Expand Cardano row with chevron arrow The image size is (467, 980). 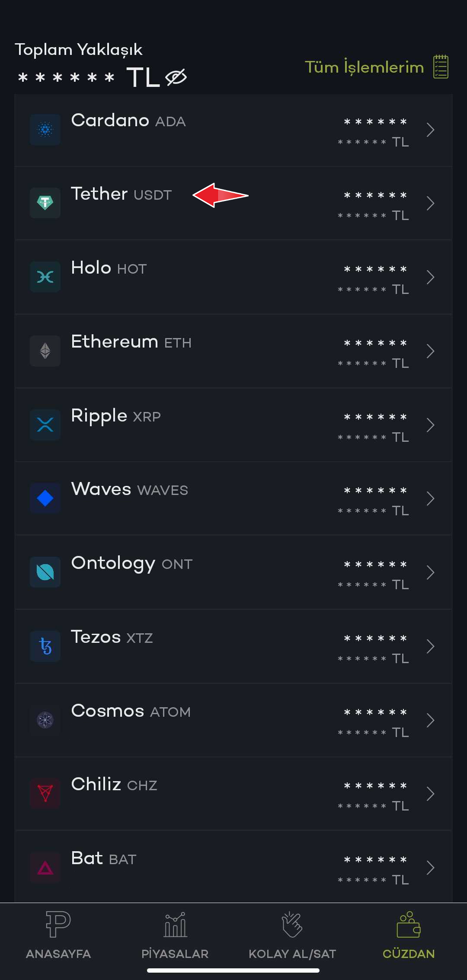click(430, 130)
